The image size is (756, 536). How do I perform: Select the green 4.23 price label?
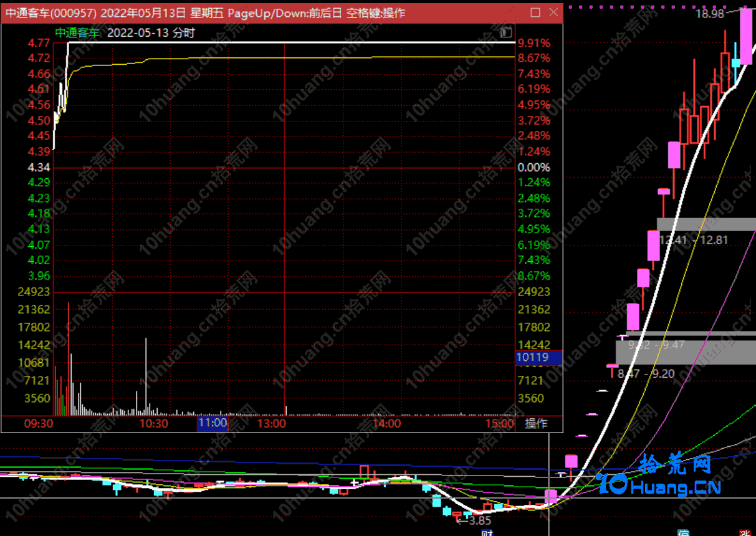pyautogui.click(x=39, y=198)
